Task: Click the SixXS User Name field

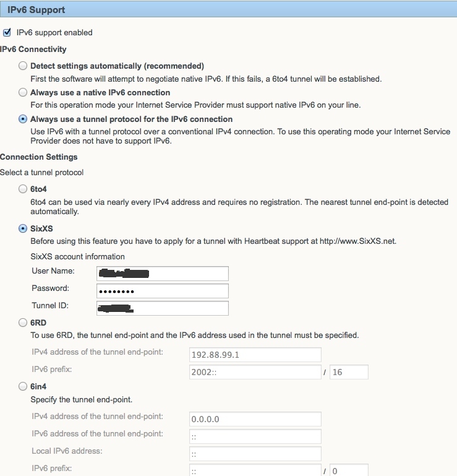Action: pyautogui.click(x=163, y=274)
